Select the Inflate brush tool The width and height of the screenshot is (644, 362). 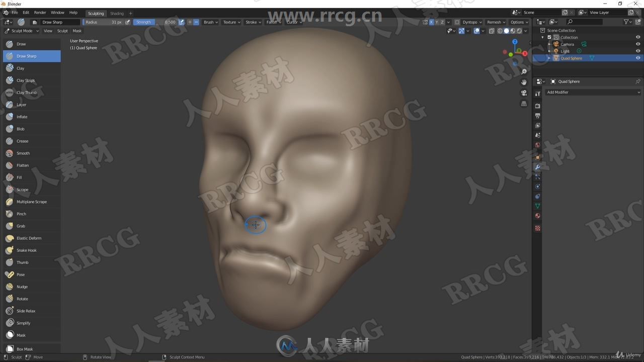pos(32,117)
